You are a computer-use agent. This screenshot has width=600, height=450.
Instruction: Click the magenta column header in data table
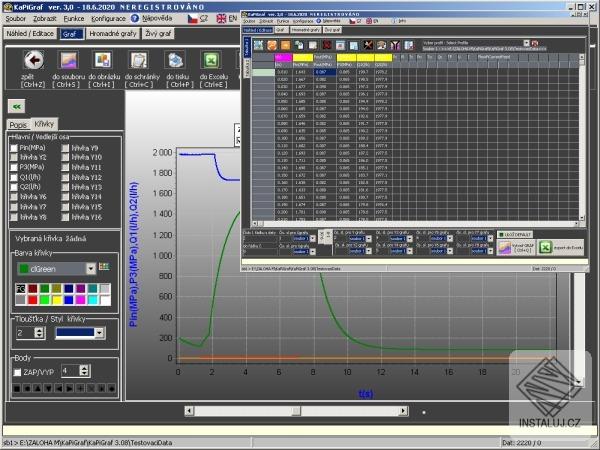[x=283, y=58]
